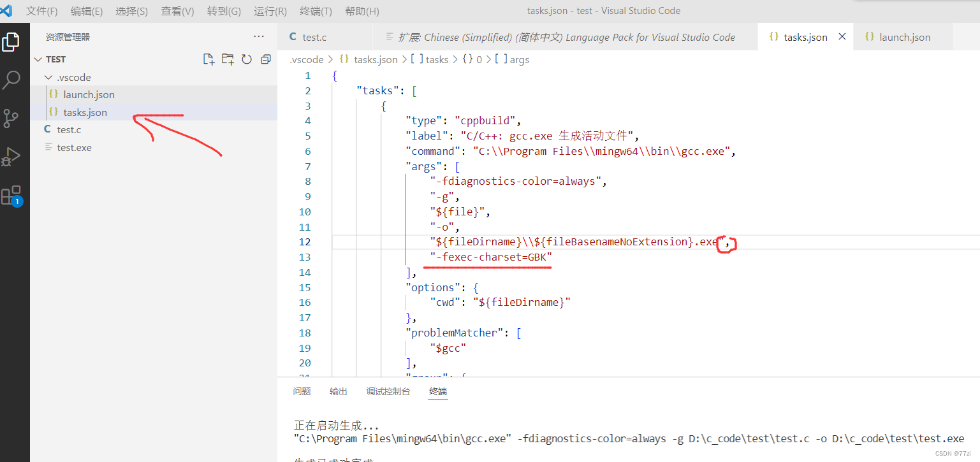Screen dimensions: 980x462
Task: Click tasks.json in the breadcrumb
Action: tap(376, 59)
